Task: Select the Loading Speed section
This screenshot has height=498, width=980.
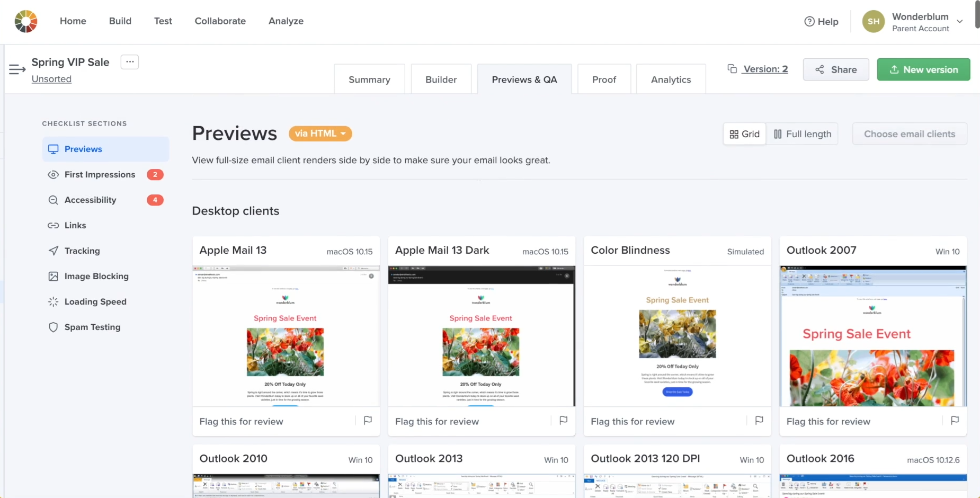Action: pos(95,302)
